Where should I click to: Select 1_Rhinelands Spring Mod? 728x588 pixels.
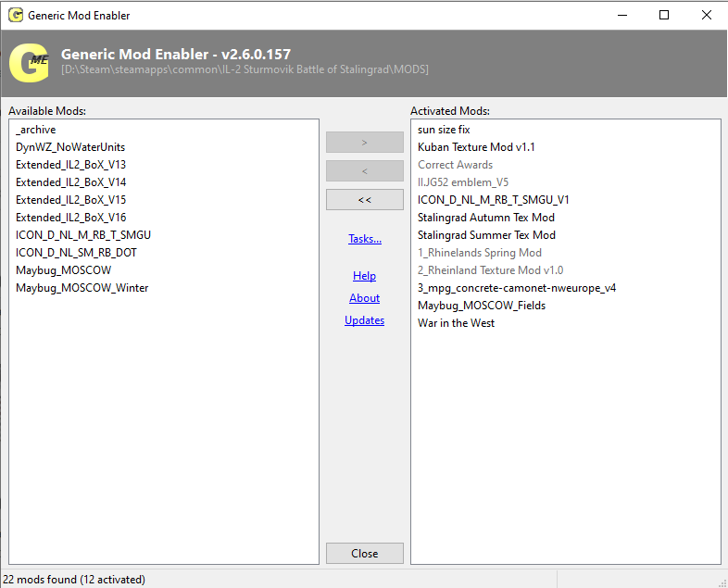[x=480, y=253]
